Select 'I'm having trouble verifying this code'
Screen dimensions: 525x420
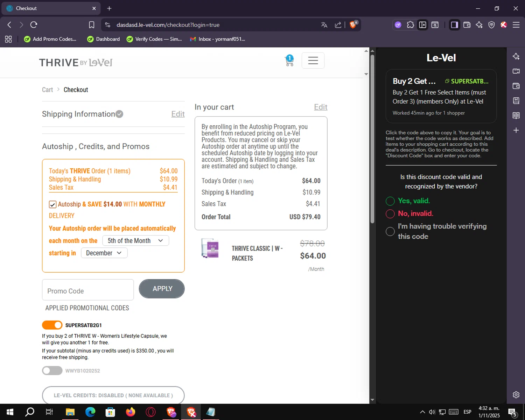coord(390,231)
